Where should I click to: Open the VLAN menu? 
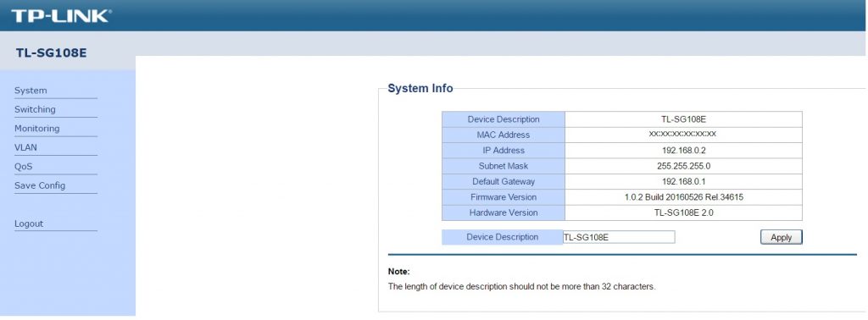(x=25, y=147)
